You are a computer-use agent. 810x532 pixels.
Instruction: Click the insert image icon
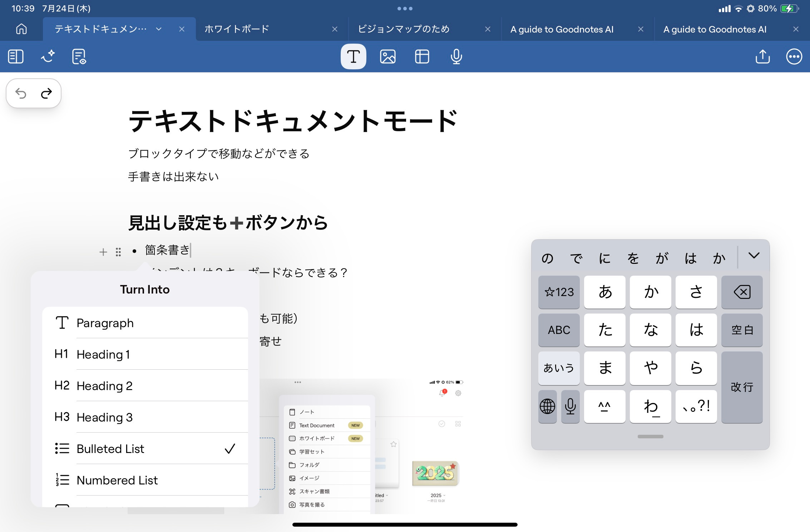tap(387, 56)
